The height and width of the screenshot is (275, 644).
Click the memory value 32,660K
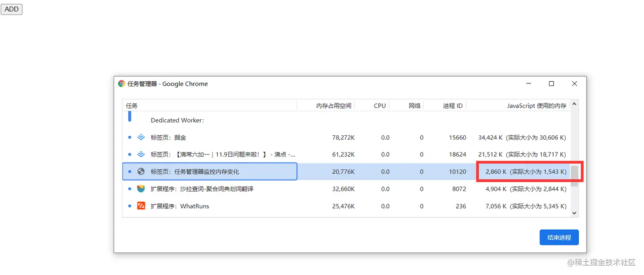(343, 189)
